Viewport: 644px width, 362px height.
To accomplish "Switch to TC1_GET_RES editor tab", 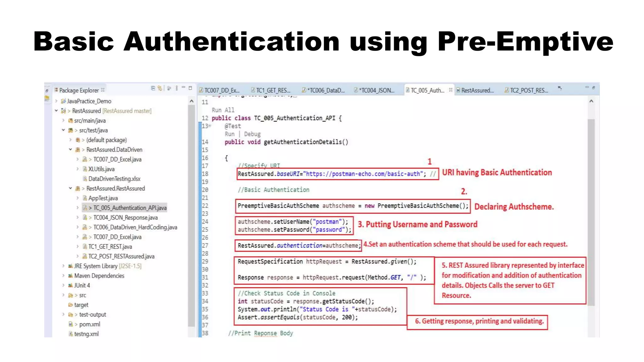I will (x=272, y=90).
